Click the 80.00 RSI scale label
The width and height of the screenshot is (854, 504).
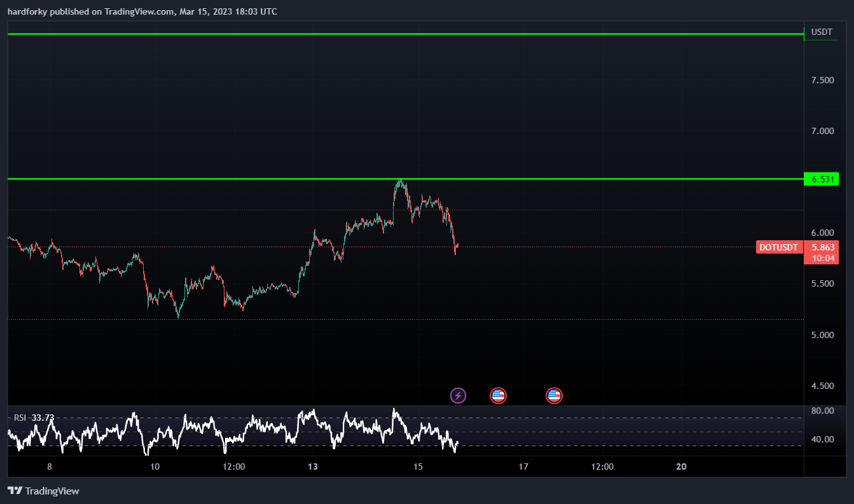(x=823, y=411)
